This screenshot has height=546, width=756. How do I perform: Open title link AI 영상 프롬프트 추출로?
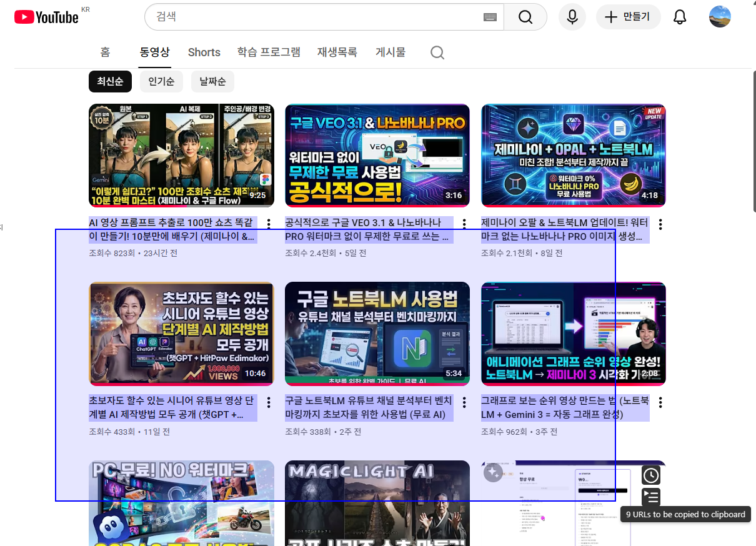tap(173, 229)
